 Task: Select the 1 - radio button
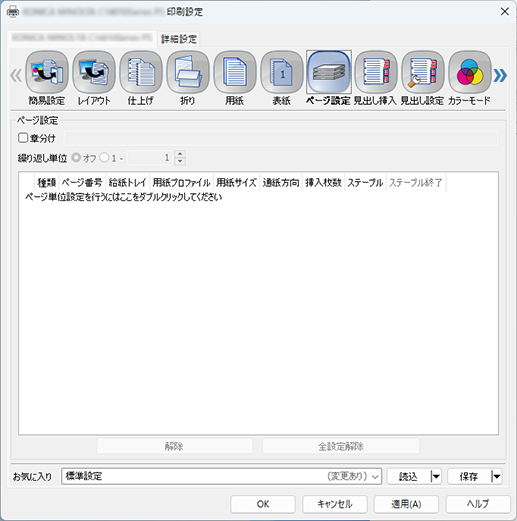point(104,157)
